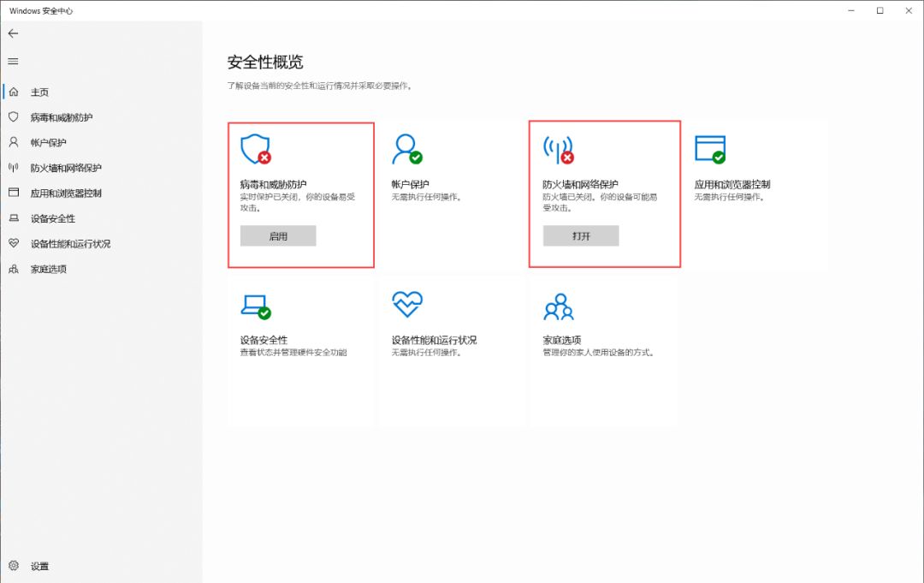Select 帐户保护 sidebar label

[48, 143]
